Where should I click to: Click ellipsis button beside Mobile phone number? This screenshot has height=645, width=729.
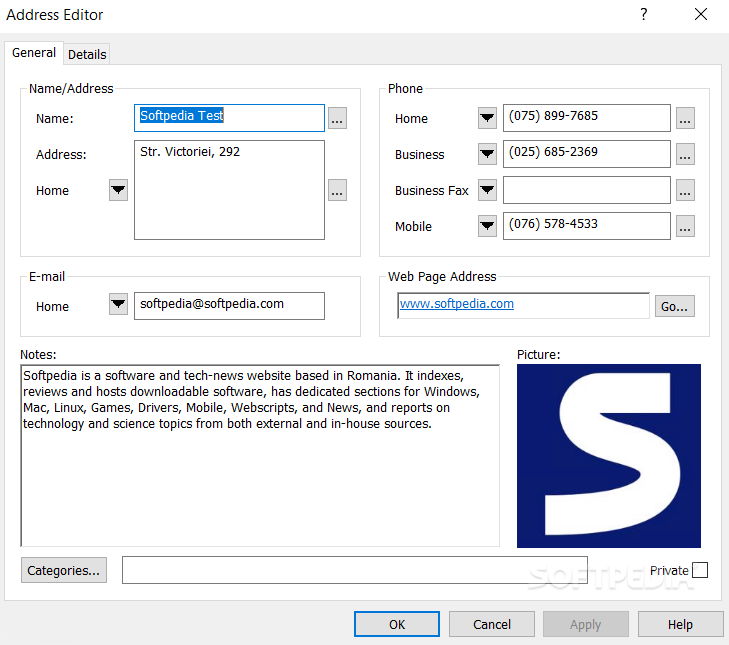(x=685, y=226)
